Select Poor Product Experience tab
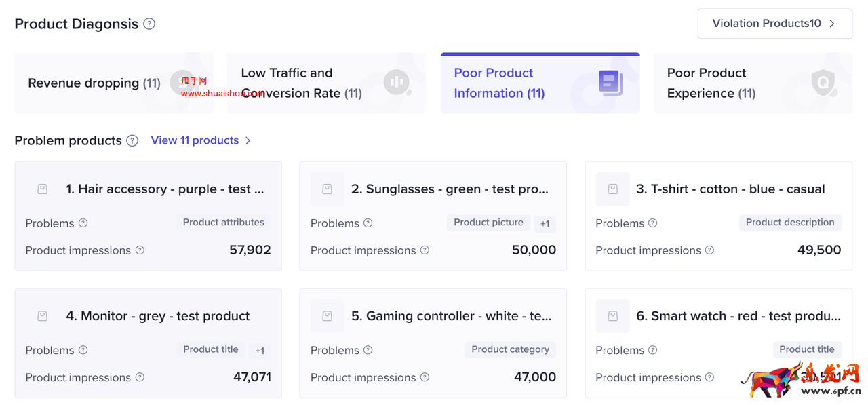This screenshot has width=868, height=405. pyautogui.click(x=752, y=83)
